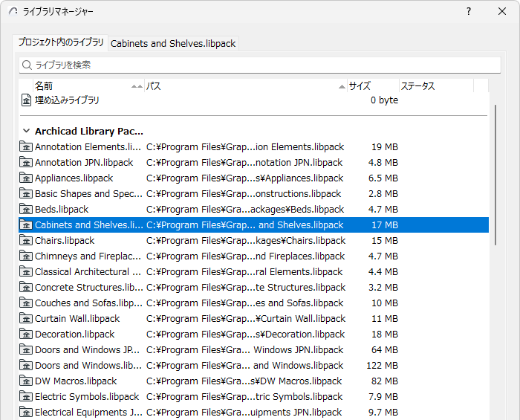Click the Cabinets and Shelves row icon
This screenshot has width=520, height=420.
(x=26, y=224)
